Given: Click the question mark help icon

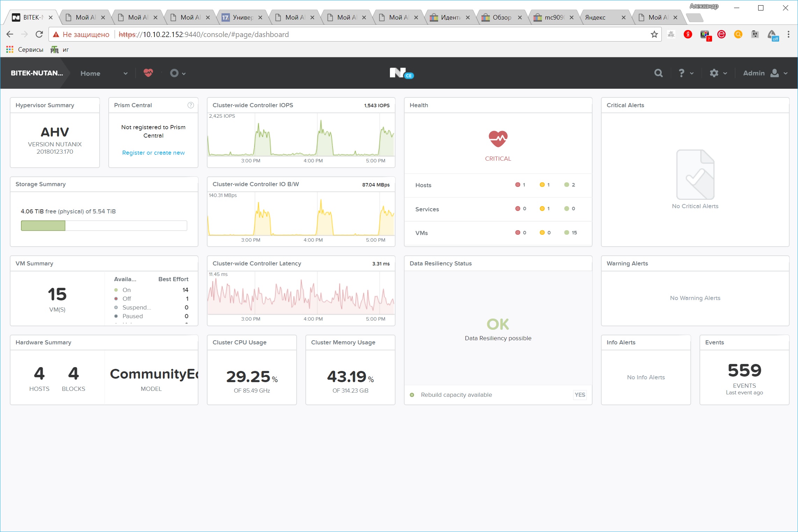Looking at the screenshot, I should (681, 73).
